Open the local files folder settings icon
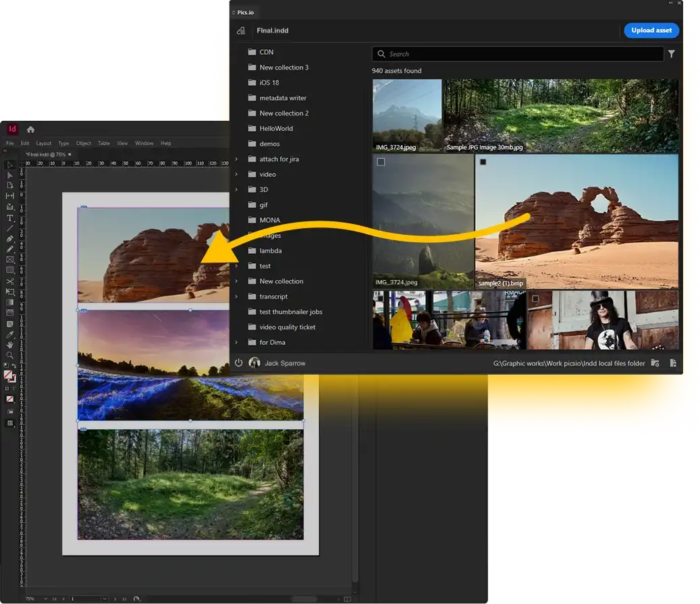Screen dimensions: 700x604 655,363
